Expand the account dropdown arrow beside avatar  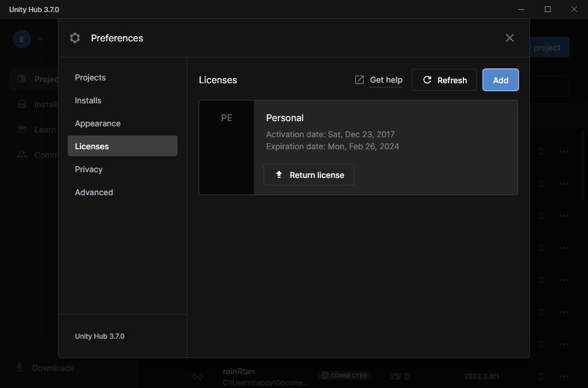tap(40, 39)
